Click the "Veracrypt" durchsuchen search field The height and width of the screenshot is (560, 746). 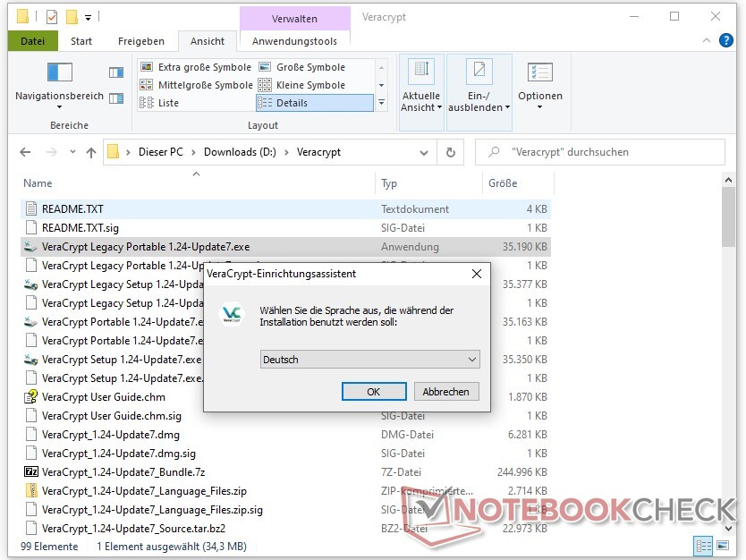click(600, 152)
